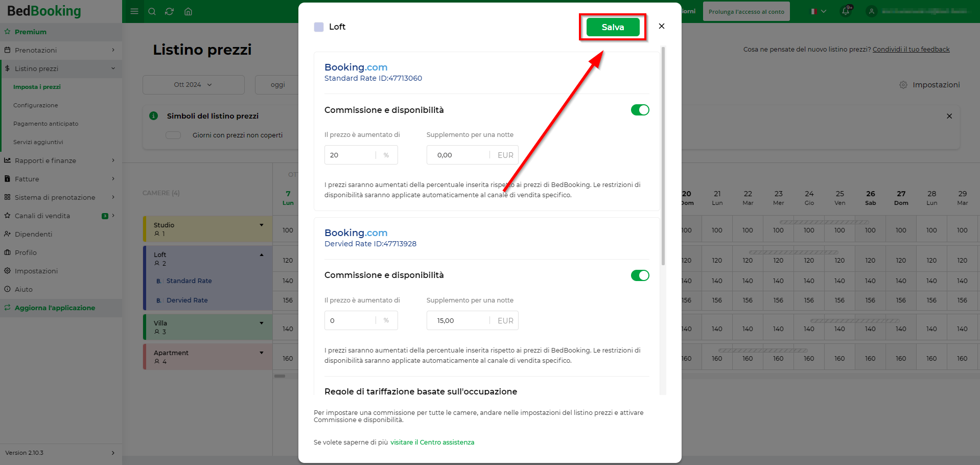Expand Canali di vendita menu
This screenshot has height=465, width=980.
point(60,216)
